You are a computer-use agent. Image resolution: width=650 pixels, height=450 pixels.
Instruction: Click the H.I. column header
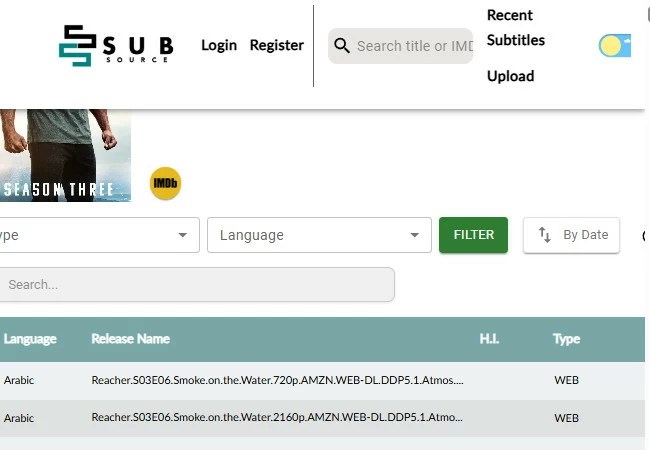point(489,339)
